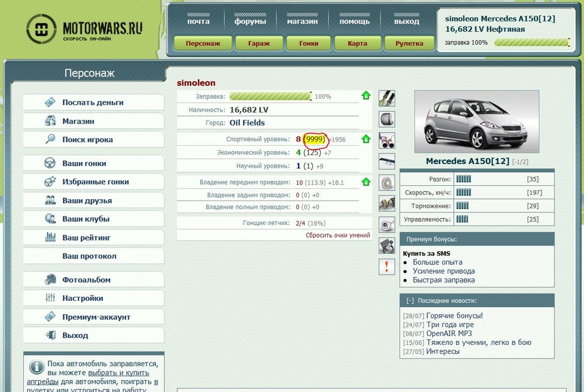
Task: Click the заправка 100% bar in header
Action: tap(532, 43)
